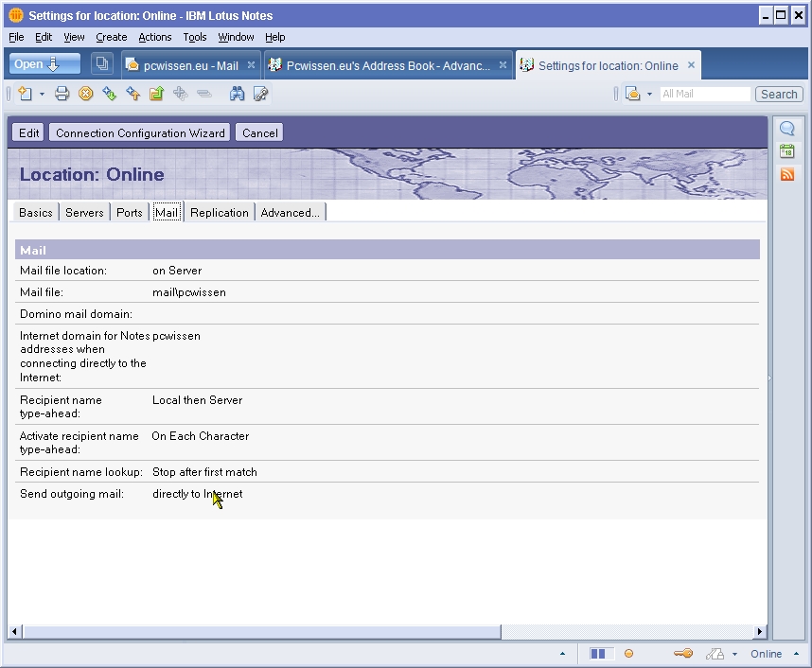Click the 'directly to Internet' value
This screenshot has height=668, width=812.
coord(197,494)
